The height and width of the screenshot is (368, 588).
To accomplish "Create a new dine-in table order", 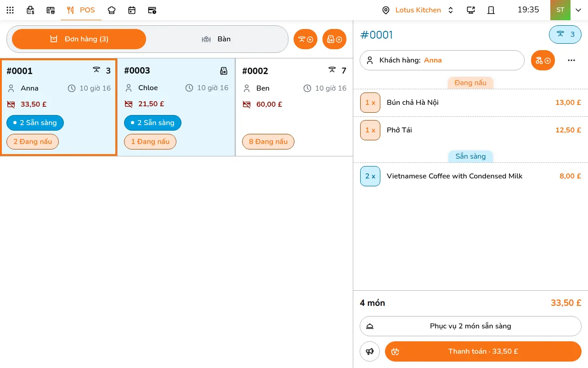I will pyautogui.click(x=305, y=39).
